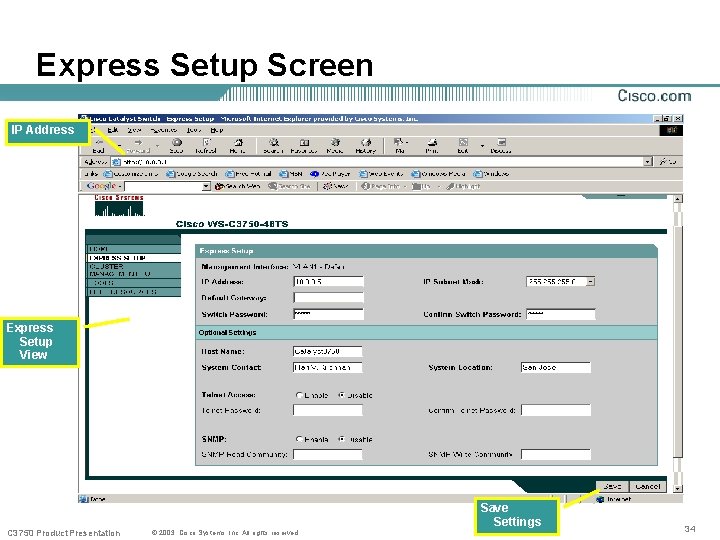Click the News button on Google toolbar

336,186
